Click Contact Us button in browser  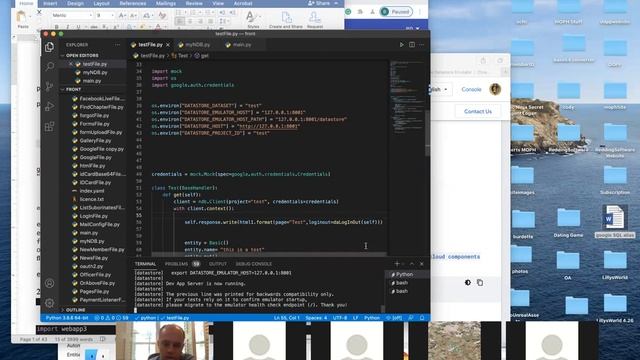(x=478, y=111)
